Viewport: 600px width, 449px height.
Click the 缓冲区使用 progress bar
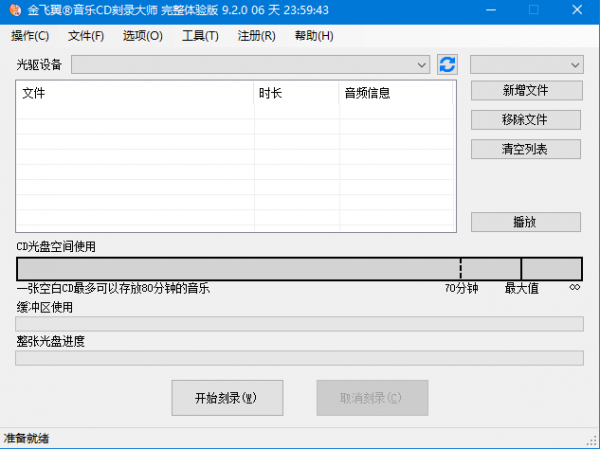pyautogui.click(x=299, y=324)
